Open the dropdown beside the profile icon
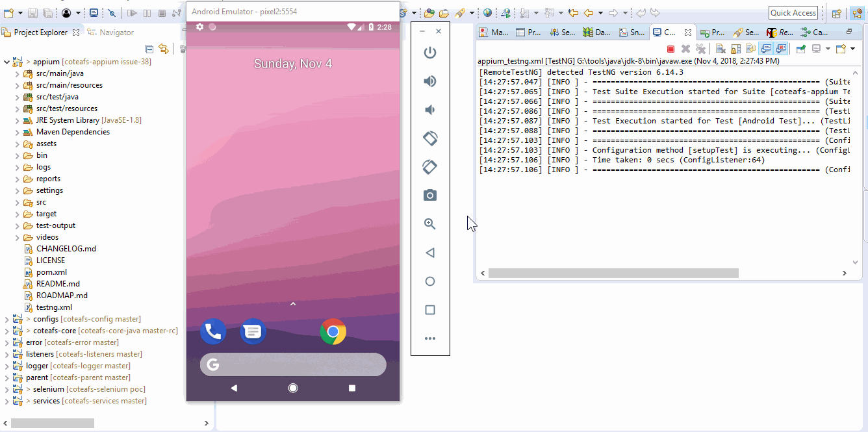 point(78,13)
